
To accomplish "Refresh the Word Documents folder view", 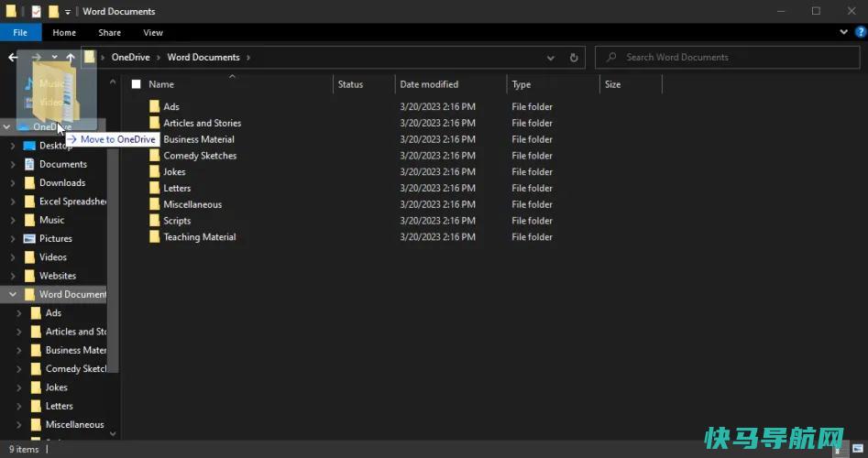I will click(x=574, y=58).
